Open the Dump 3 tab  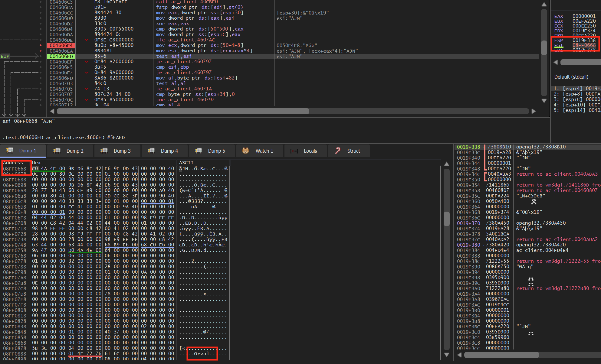coord(117,151)
